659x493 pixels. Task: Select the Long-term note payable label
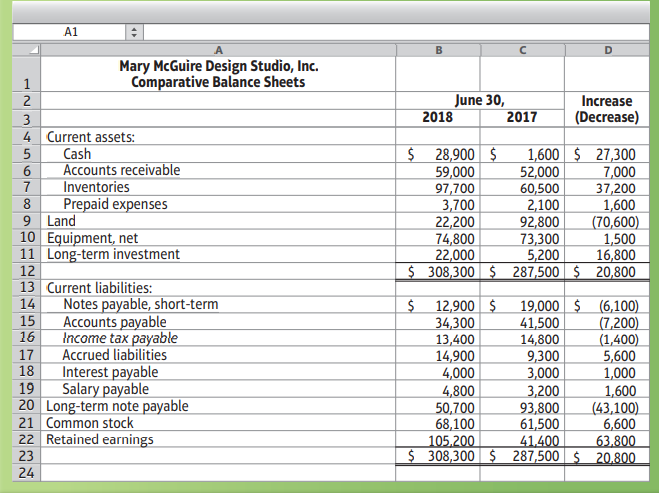117,406
